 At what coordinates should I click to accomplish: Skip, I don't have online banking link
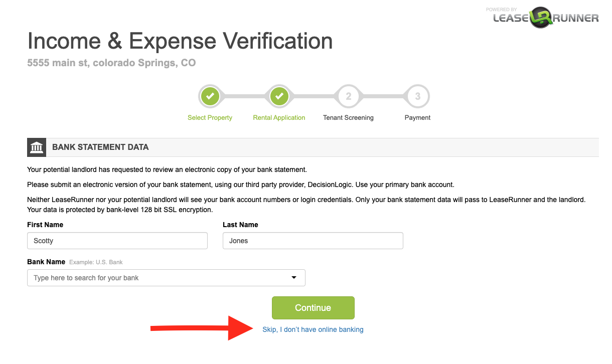313,329
